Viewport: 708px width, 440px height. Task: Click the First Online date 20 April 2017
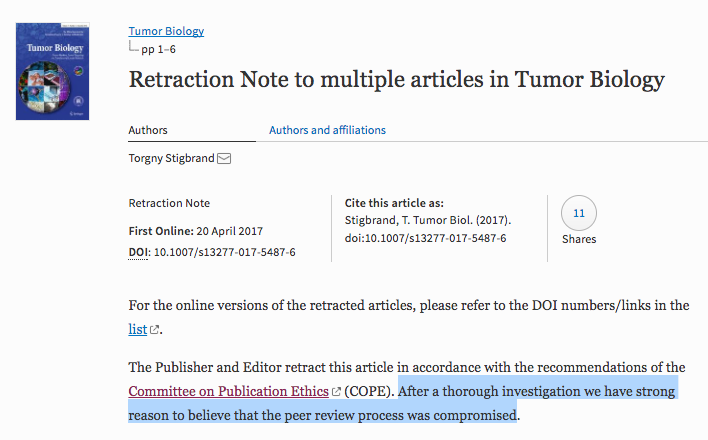[x=229, y=231]
